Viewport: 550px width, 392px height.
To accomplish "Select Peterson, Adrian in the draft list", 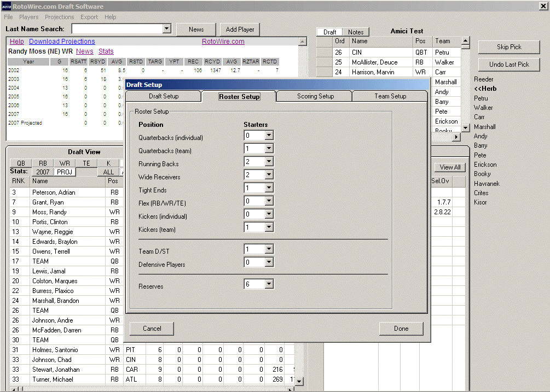I will click(x=54, y=192).
